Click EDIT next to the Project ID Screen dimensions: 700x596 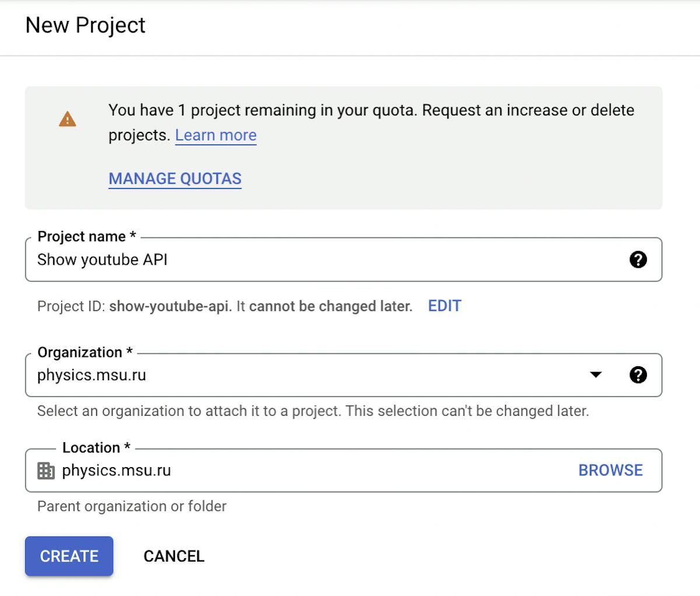(x=444, y=306)
